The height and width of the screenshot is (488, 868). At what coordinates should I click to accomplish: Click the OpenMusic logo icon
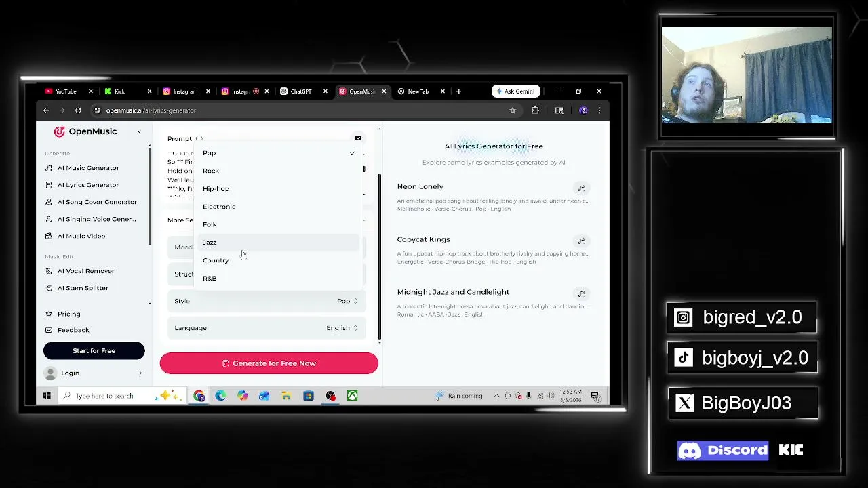click(60, 131)
